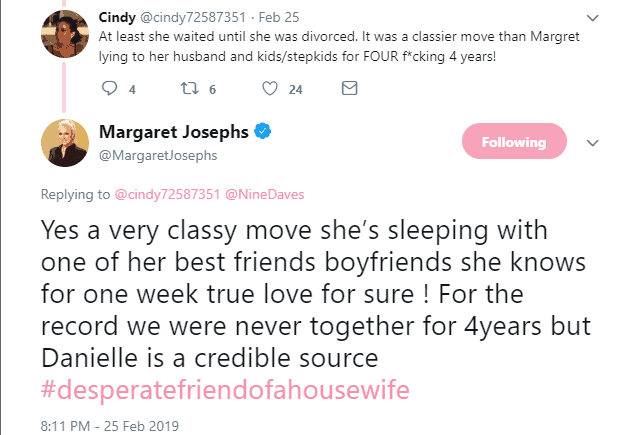Image resolution: width=639 pixels, height=435 pixels.
Task: Toggle the Following button for Margaret Josephs
Action: pyautogui.click(x=513, y=142)
